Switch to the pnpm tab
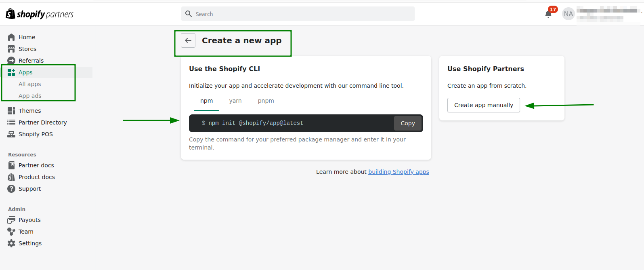 click(266, 101)
